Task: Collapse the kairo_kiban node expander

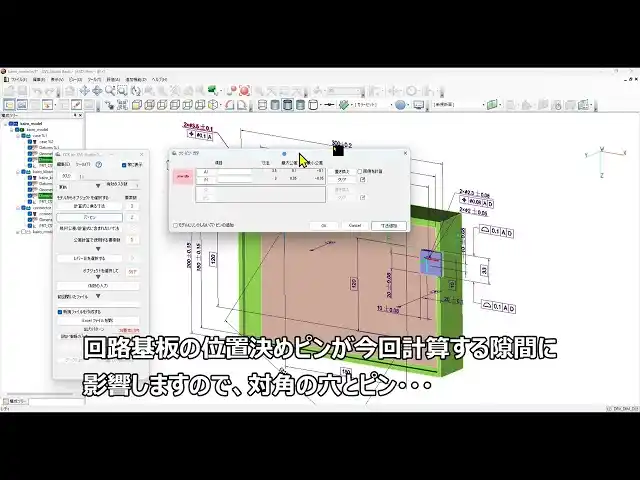Action: coord(18,172)
